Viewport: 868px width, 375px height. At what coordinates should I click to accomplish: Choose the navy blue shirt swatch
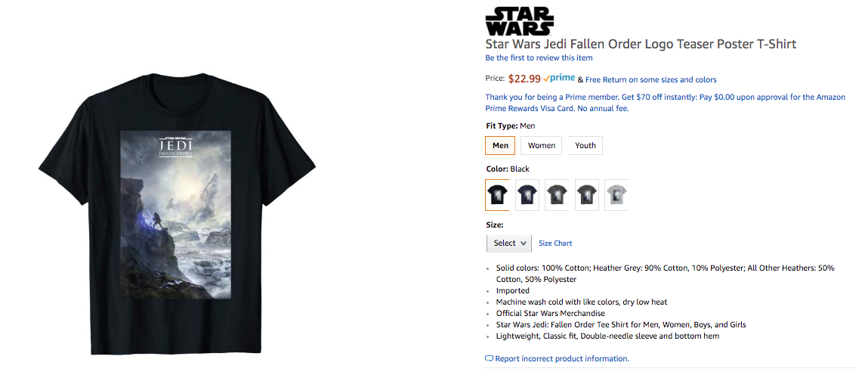coord(527,195)
